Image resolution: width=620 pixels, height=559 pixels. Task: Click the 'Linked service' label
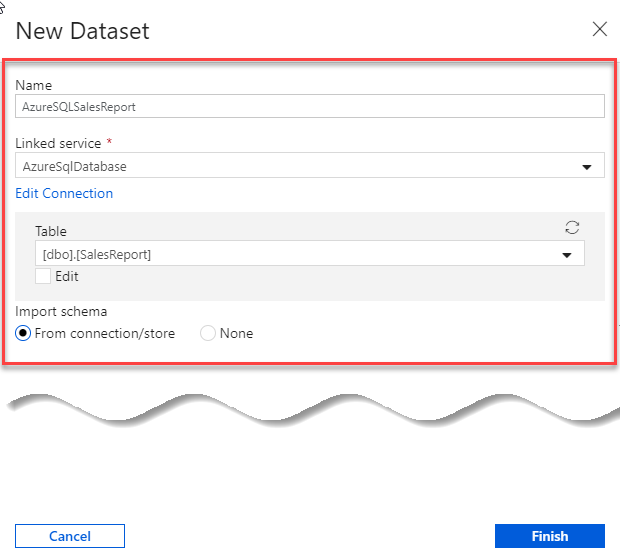[58, 143]
